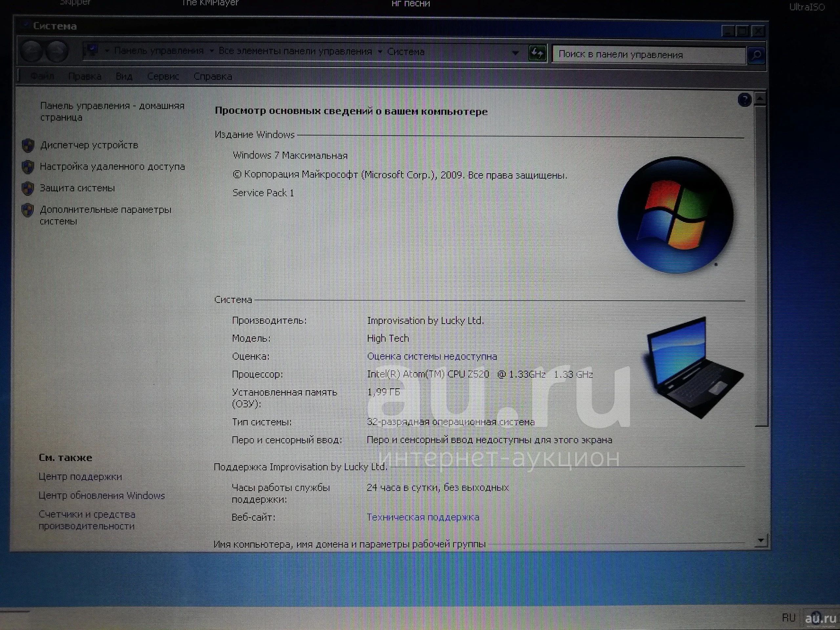Open Дополнительные параметры системы link
This screenshot has height=630, width=840.
click(106, 215)
